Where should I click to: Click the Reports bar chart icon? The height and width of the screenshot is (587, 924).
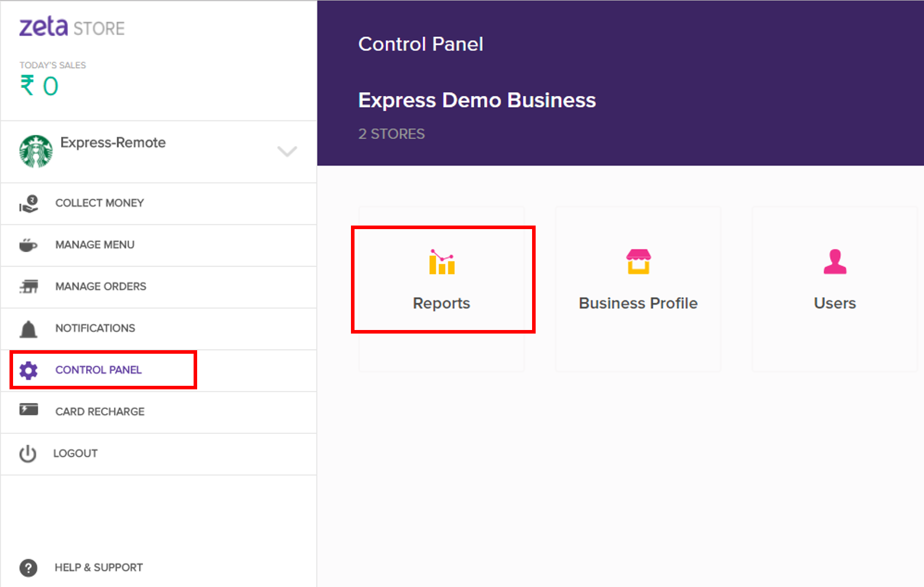point(442,262)
